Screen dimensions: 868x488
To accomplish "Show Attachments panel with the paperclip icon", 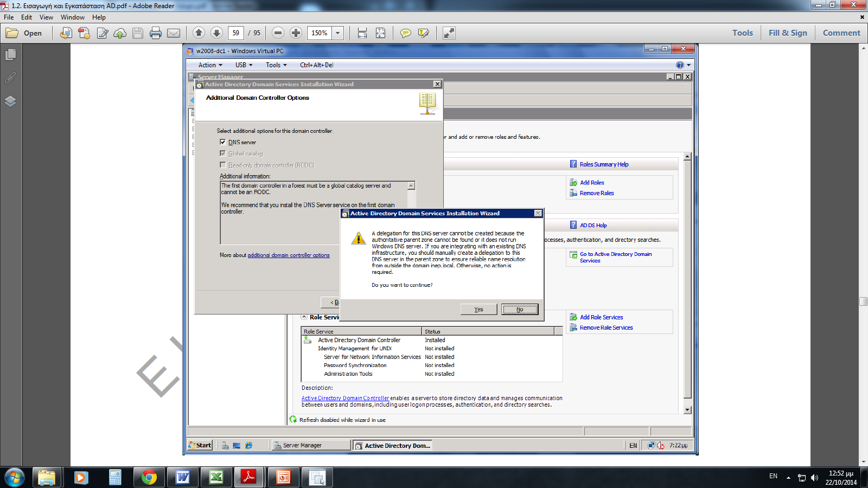I will point(10,78).
